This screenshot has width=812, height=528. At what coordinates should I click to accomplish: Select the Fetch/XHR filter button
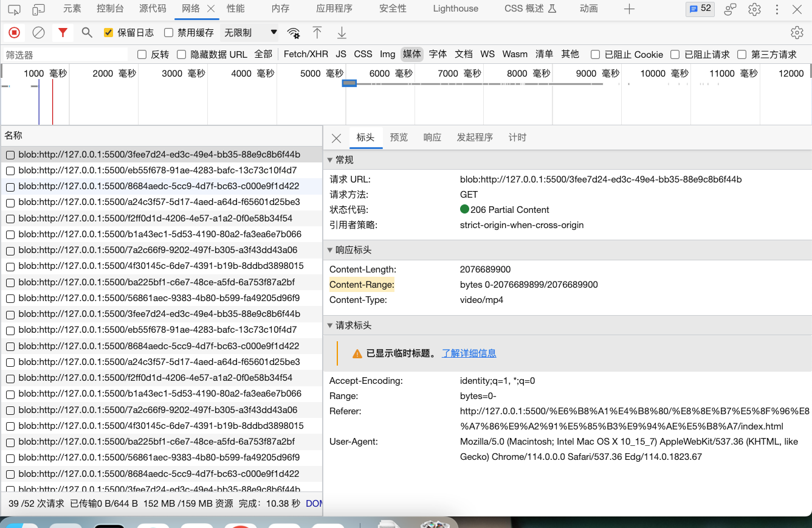[x=306, y=54]
